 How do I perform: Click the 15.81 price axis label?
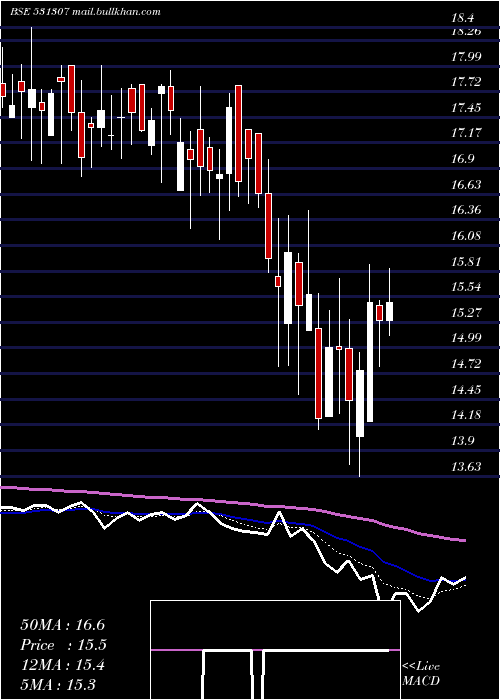point(466,262)
